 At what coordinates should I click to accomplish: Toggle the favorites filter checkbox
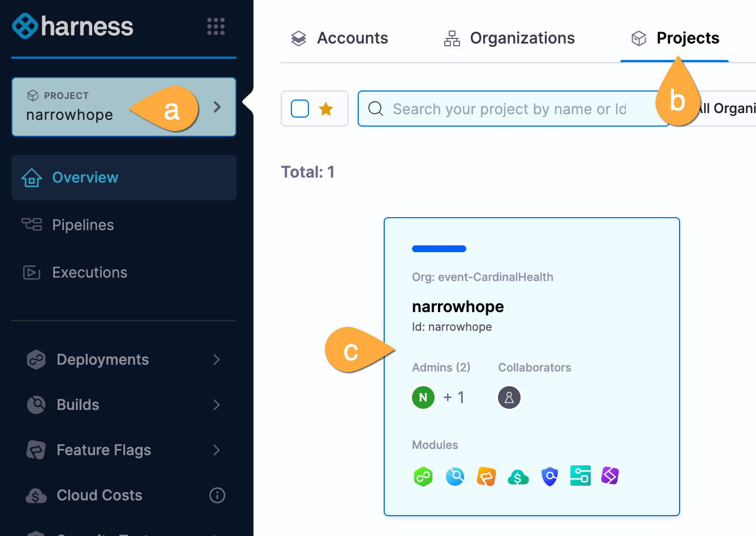click(x=300, y=109)
